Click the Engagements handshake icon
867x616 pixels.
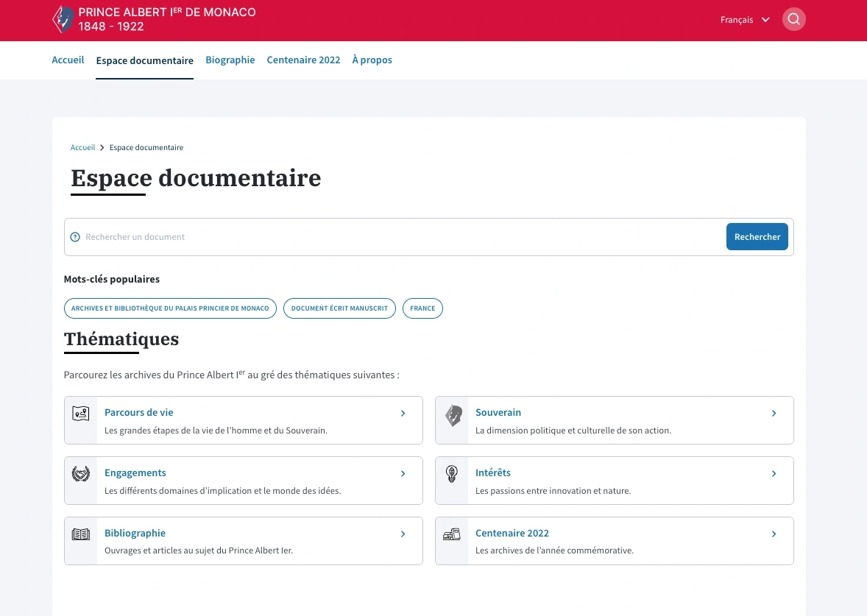pyautogui.click(x=81, y=473)
